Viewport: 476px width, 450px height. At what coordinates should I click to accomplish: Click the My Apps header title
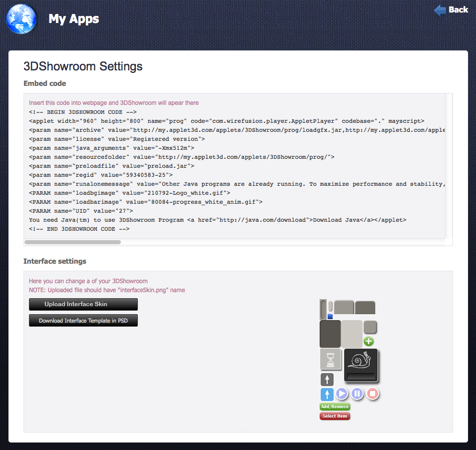coord(73,19)
